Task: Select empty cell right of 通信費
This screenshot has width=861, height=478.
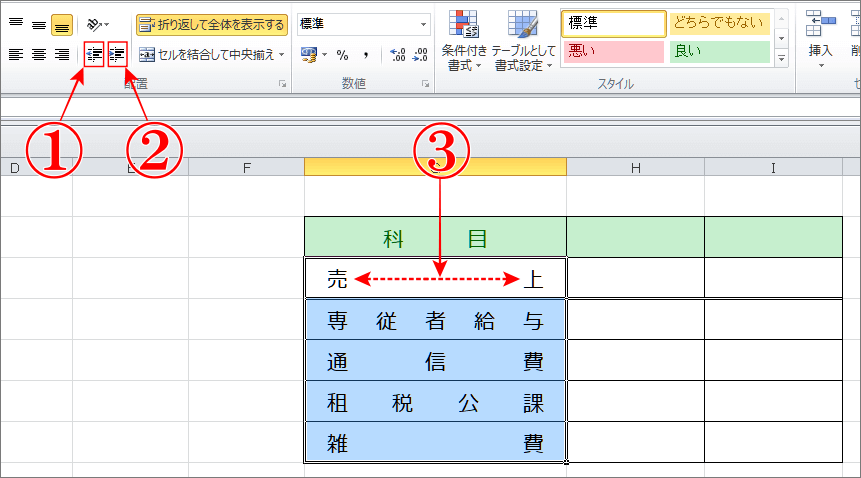Action: click(x=635, y=361)
